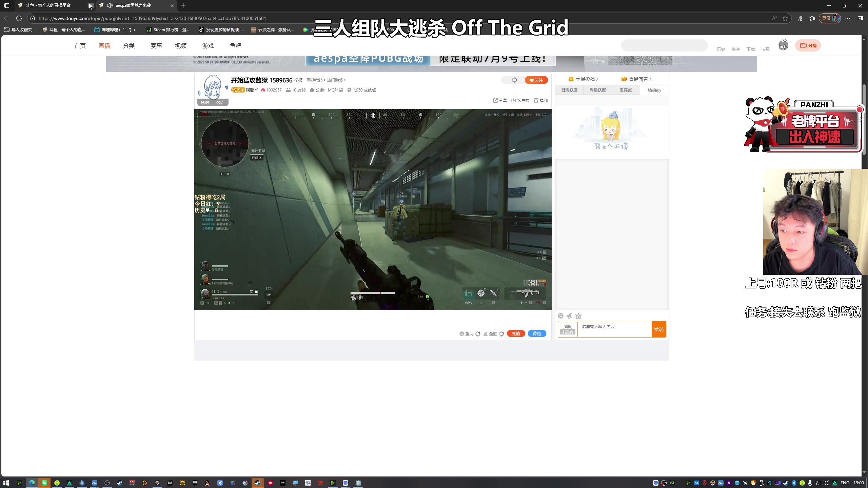Viewport: 868px width, 488px height.
Task: Click the volume icon in system tray
Action: pyautogui.click(x=827, y=483)
